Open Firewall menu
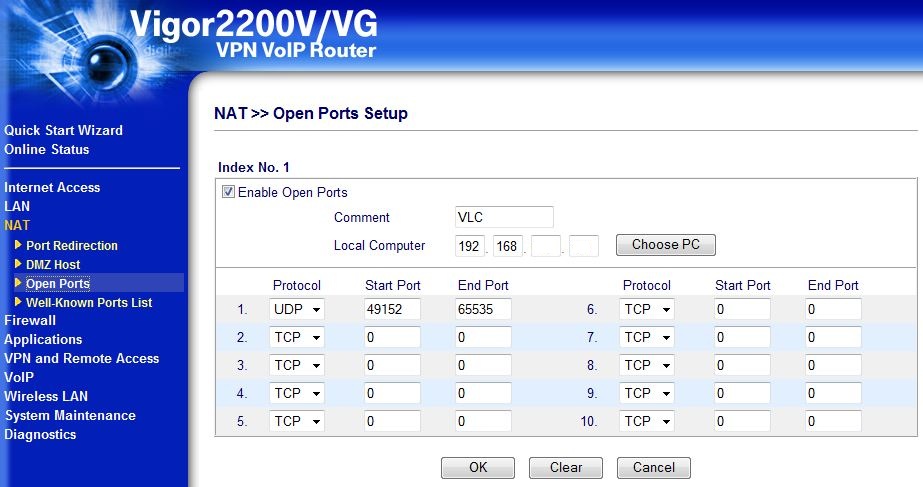 coord(30,320)
